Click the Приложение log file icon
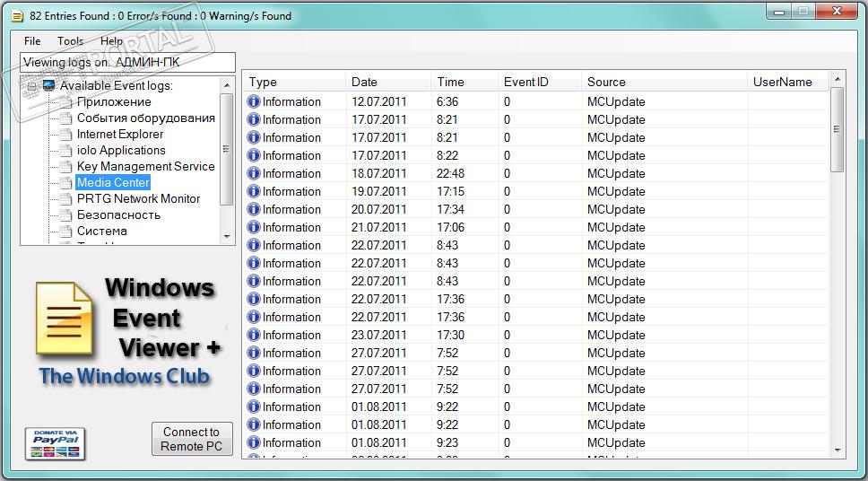This screenshot has height=481, width=868. click(x=65, y=102)
